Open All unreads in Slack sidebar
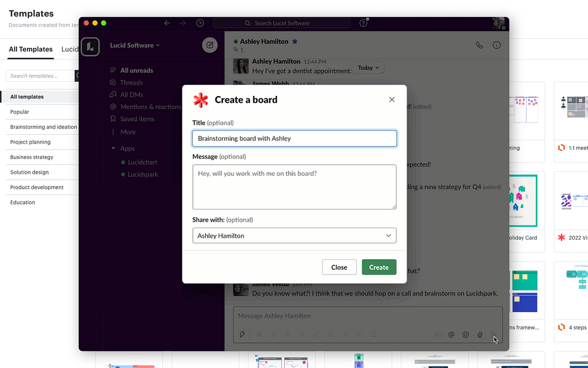 pos(136,70)
